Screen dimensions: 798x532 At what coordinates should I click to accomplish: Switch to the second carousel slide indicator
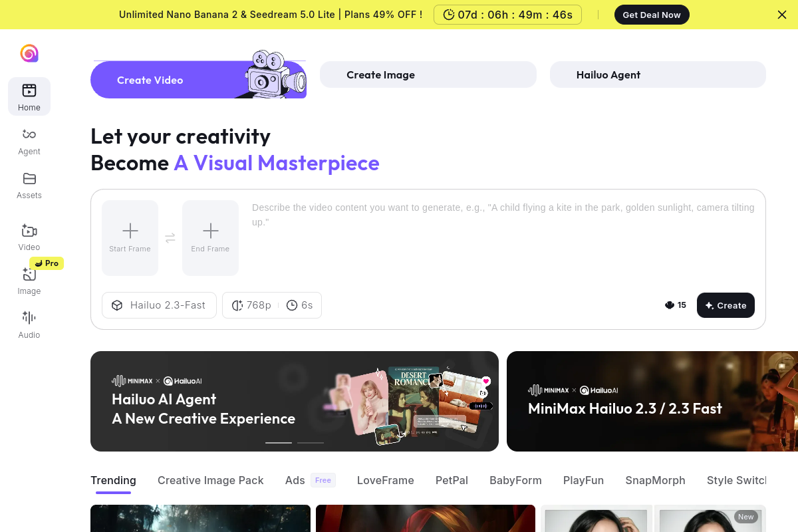tap(311, 442)
